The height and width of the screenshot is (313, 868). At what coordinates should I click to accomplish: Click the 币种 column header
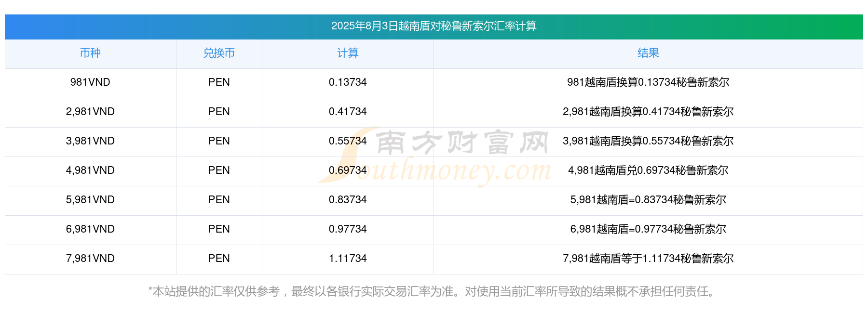coord(90,53)
